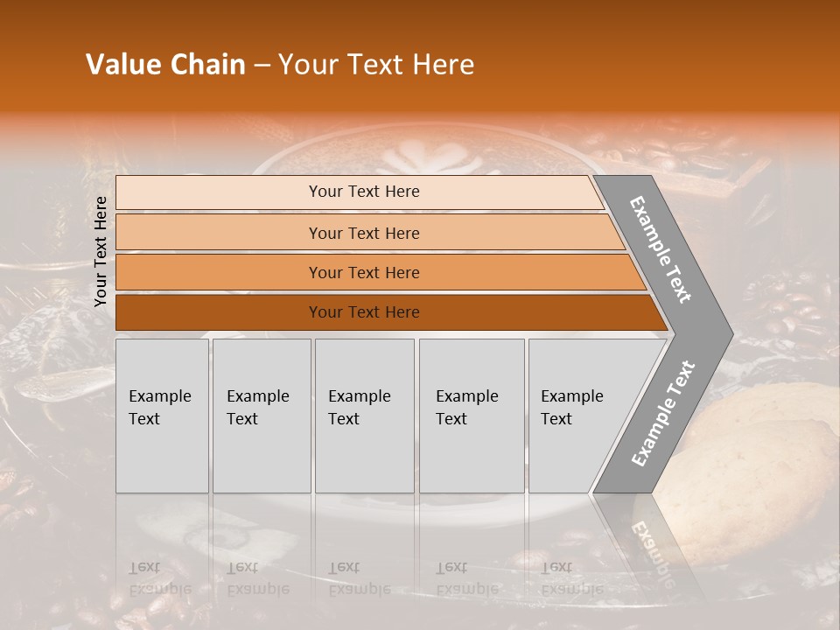
Task: Click the leftmost "Example Text" box
Action: pos(162,416)
